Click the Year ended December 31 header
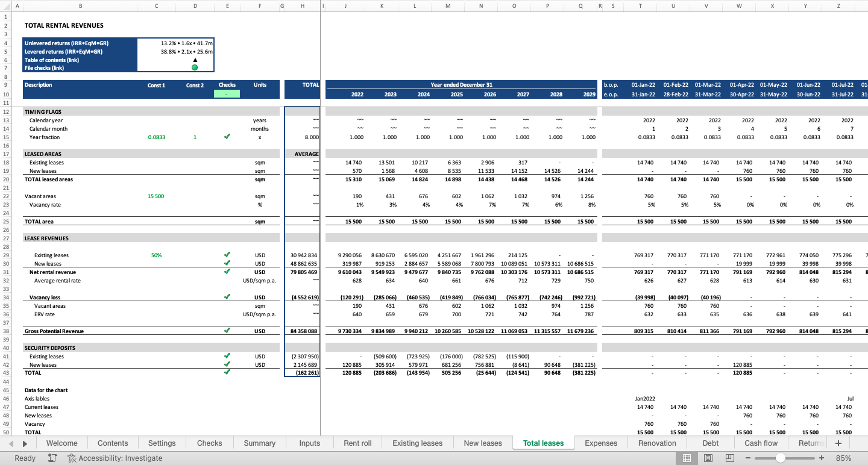Screen dimensions: 868x465 coord(461,85)
